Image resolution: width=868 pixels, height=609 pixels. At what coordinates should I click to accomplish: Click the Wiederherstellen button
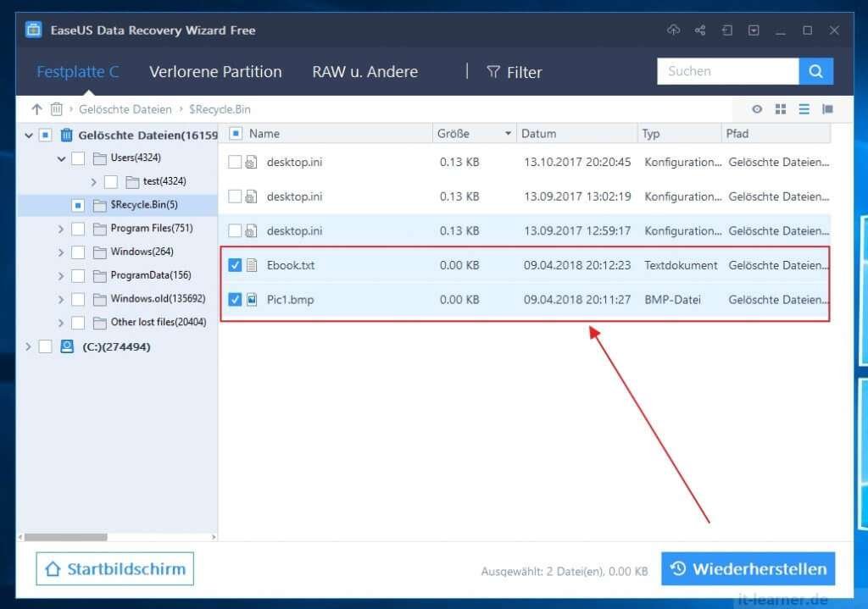point(748,568)
